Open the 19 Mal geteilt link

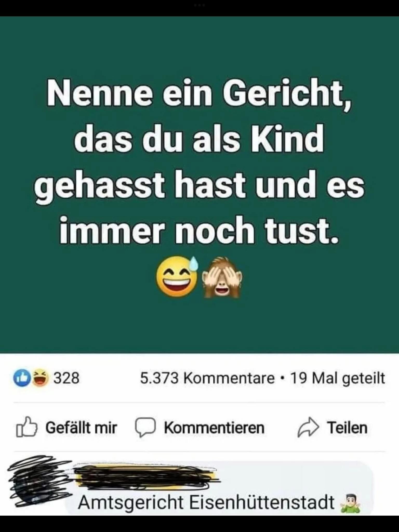tap(337, 378)
